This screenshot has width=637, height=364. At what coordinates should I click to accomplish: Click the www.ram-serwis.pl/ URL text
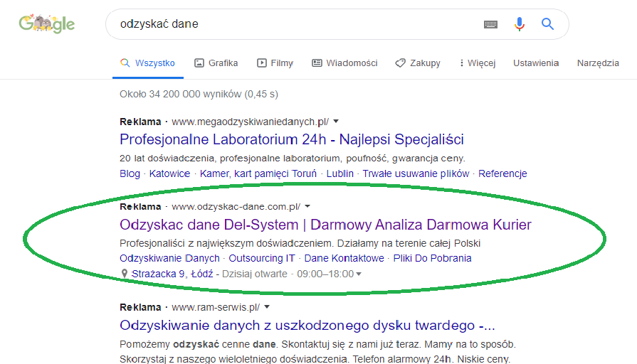click(x=216, y=308)
